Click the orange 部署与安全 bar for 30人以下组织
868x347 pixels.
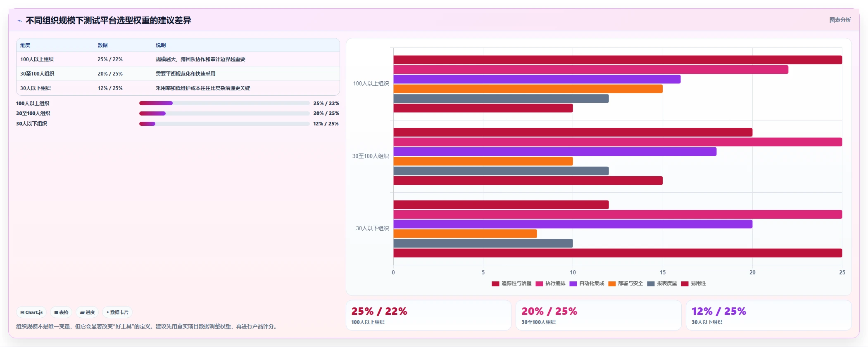coord(465,234)
